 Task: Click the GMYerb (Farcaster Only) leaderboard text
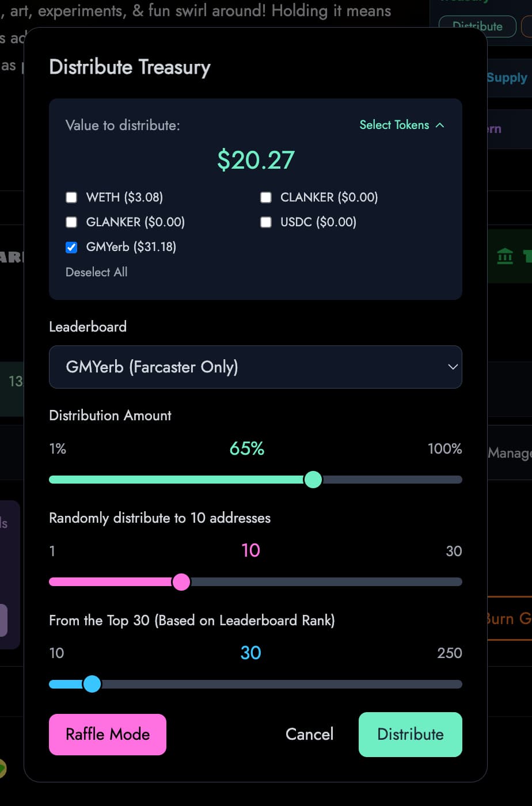coord(152,367)
